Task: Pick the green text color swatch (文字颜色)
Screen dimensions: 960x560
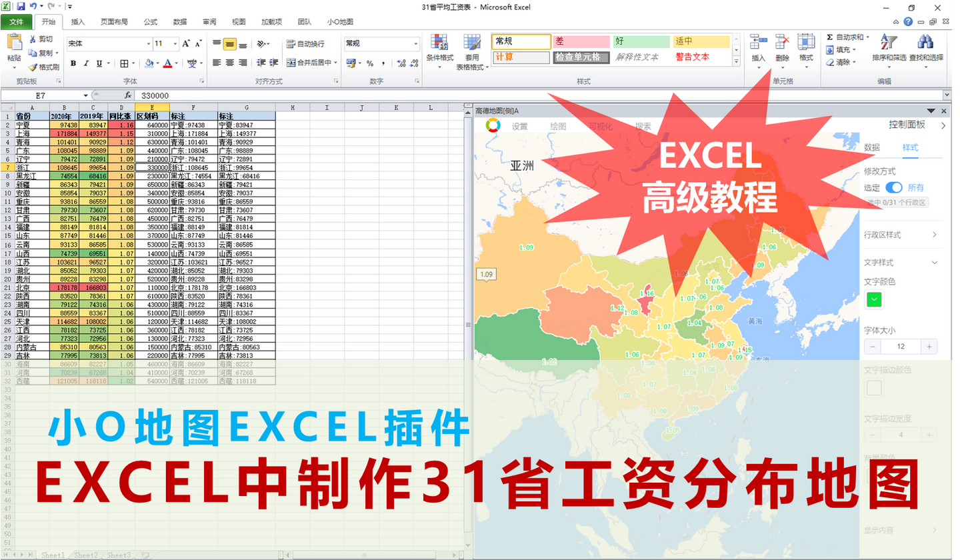Action: coord(873,300)
